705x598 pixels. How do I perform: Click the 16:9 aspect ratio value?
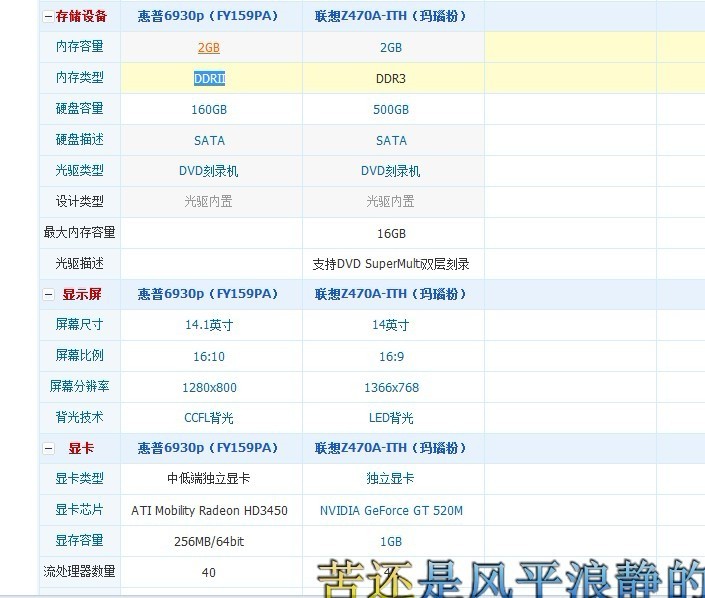[392, 357]
